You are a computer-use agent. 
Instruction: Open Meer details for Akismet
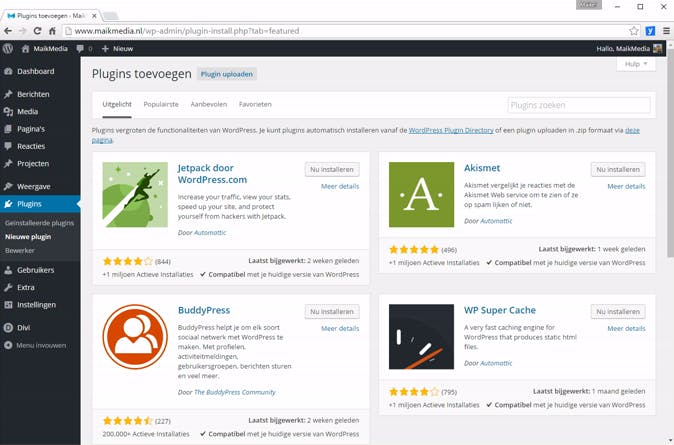pos(626,186)
